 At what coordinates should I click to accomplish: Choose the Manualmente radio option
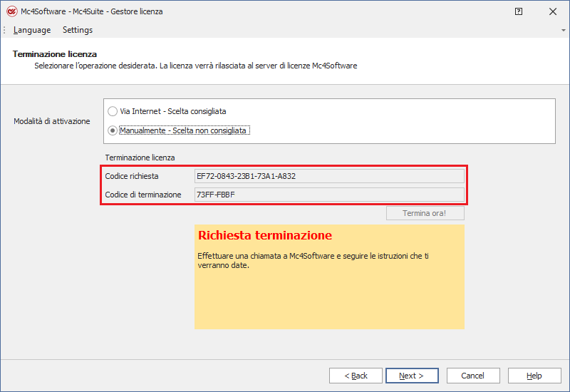click(113, 130)
